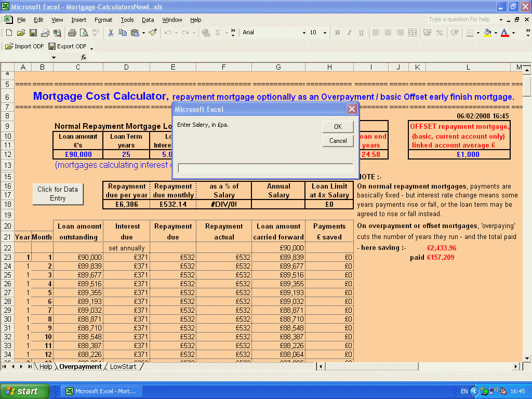Viewport: 532px width, 399px height.
Task: Click the Decrease Indent icon
Action: pos(455,33)
